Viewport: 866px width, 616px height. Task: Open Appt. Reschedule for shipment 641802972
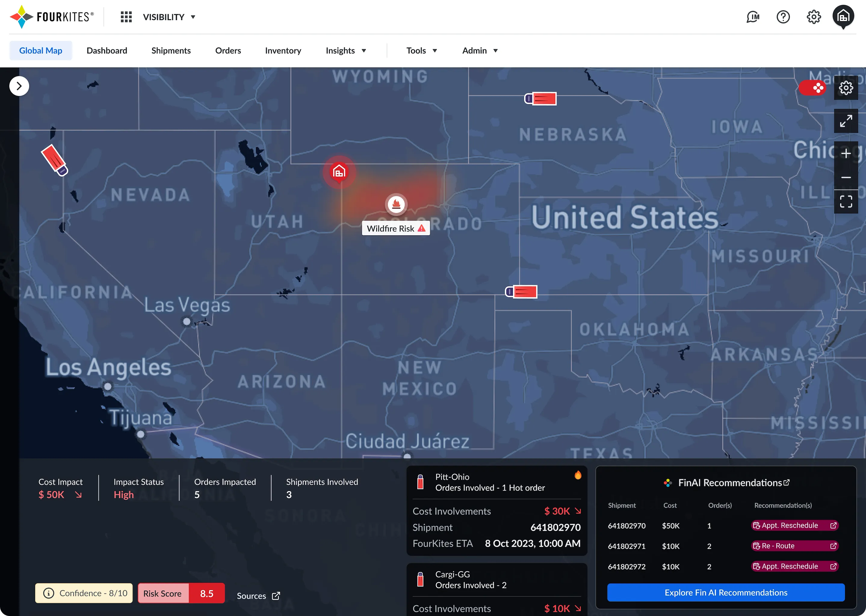click(x=795, y=566)
